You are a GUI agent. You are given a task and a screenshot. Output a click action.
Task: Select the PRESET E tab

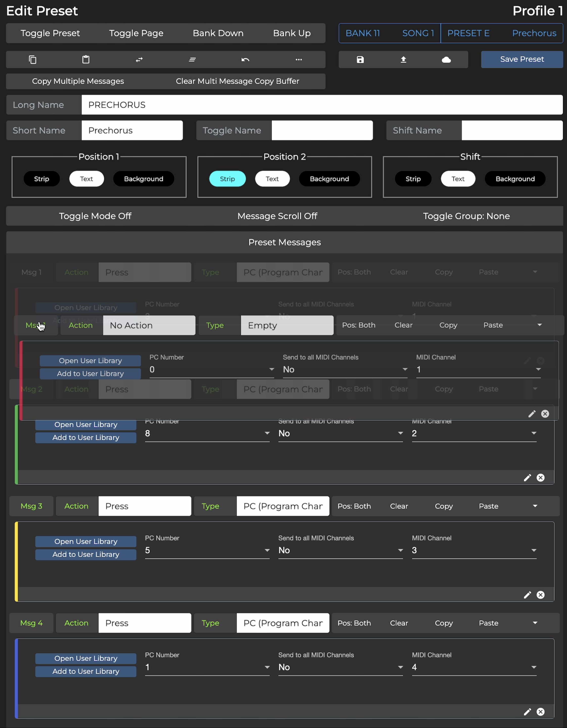(468, 33)
